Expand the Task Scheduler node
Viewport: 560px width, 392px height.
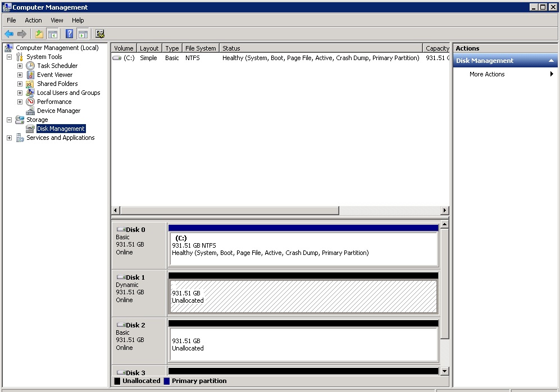click(20, 66)
